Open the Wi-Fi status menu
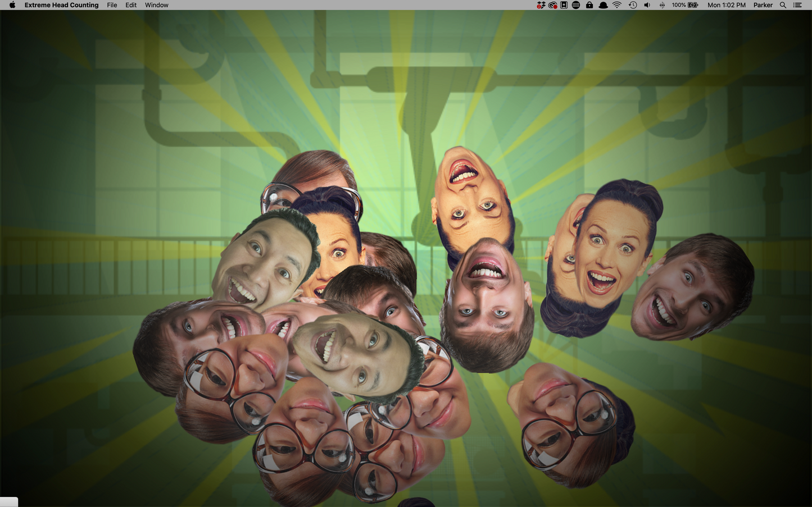This screenshot has width=812, height=507. (x=617, y=5)
